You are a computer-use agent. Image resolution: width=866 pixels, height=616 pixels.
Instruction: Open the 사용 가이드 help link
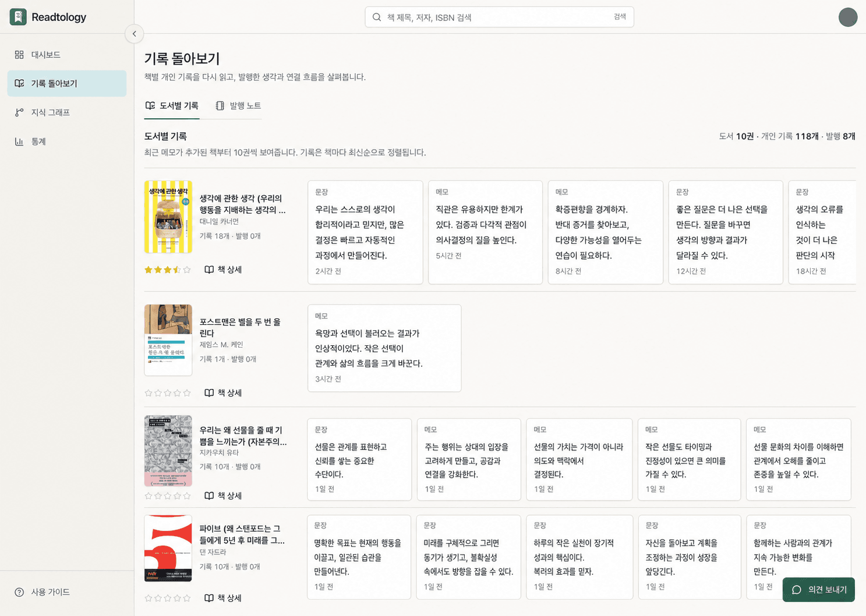click(67, 592)
